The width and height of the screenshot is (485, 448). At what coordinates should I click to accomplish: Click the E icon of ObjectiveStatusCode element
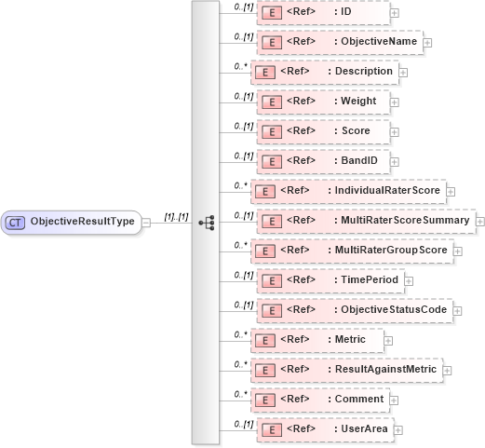pyautogui.click(x=272, y=311)
